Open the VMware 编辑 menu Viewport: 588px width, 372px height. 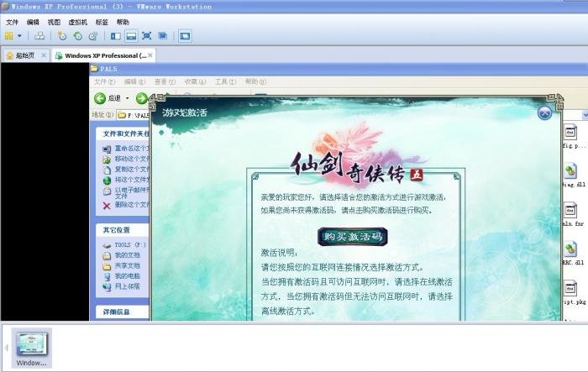(33, 22)
